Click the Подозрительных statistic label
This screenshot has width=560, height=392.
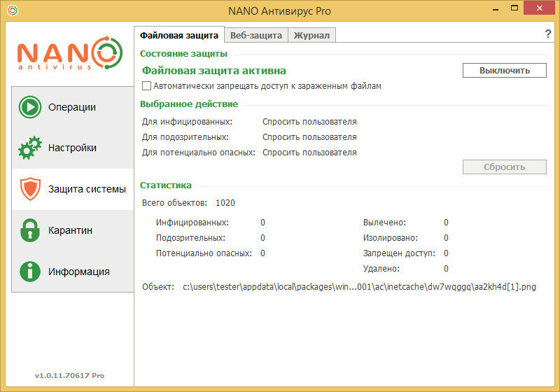click(190, 238)
